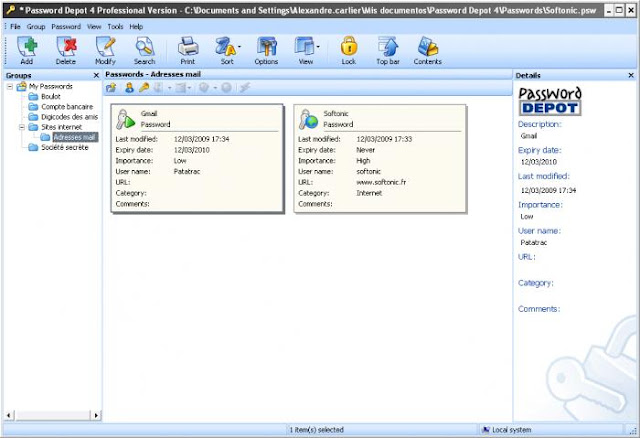Click the My Passwords root folder icon
Image resolution: width=640 pixels, height=438 pixels.
coord(22,87)
